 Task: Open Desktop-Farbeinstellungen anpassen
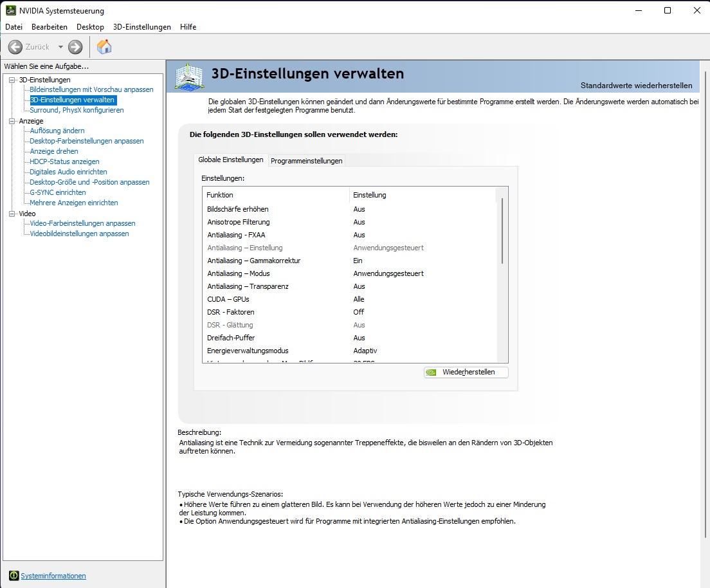coord(86,141)
